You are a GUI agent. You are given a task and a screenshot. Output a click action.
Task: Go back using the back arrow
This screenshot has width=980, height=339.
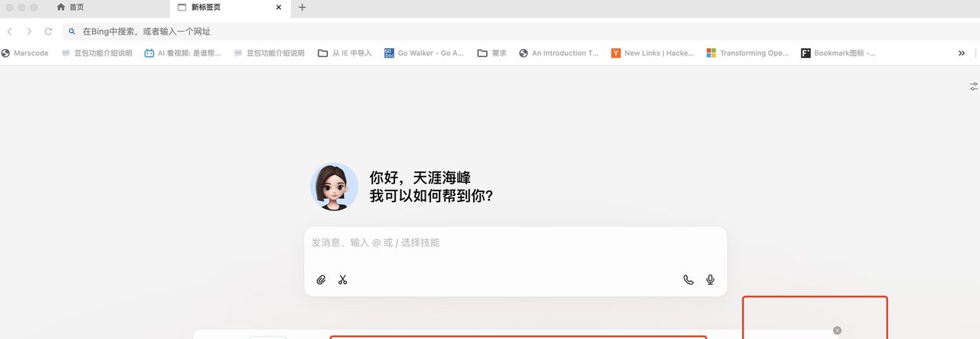coord(10,31)
